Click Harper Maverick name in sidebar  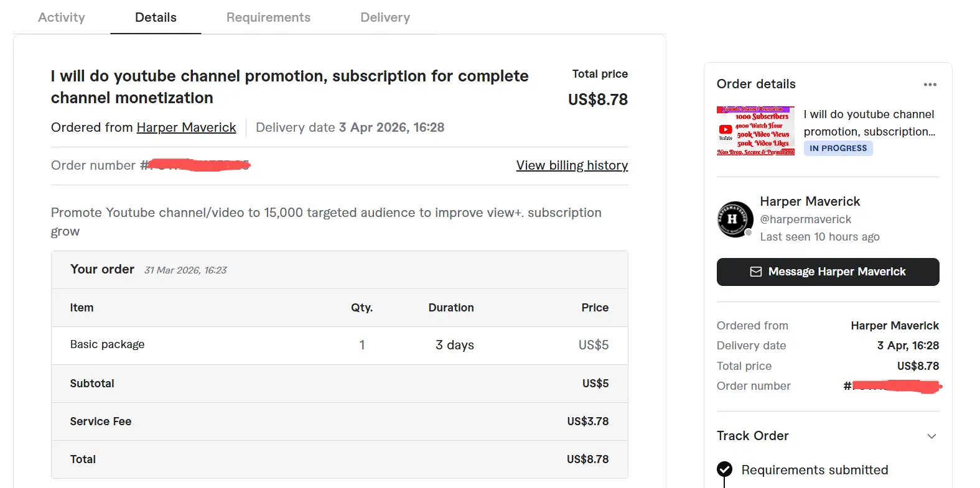810,201
